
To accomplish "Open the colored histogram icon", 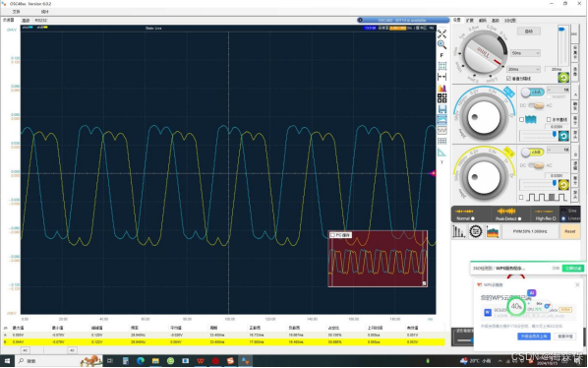I will tap(442, 89).
